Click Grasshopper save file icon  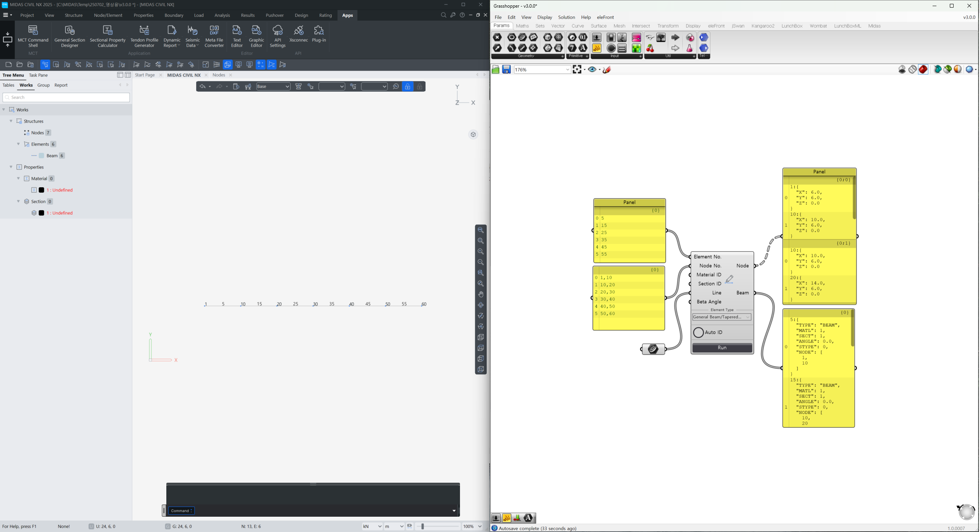(507, 70)
